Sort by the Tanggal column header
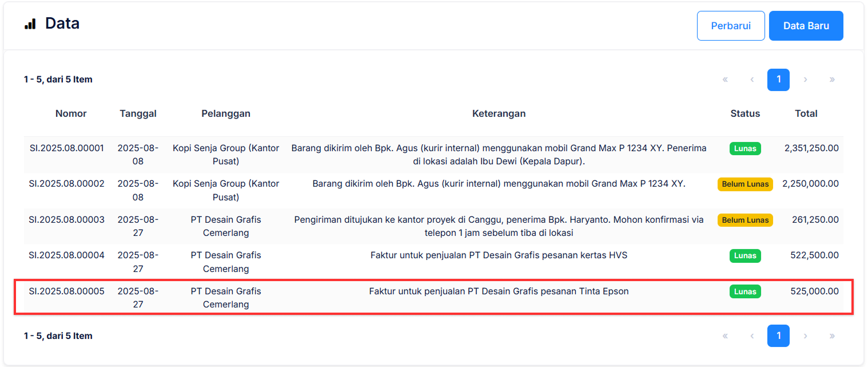Viewport: 868px width, 367px height. pos(138,113)
